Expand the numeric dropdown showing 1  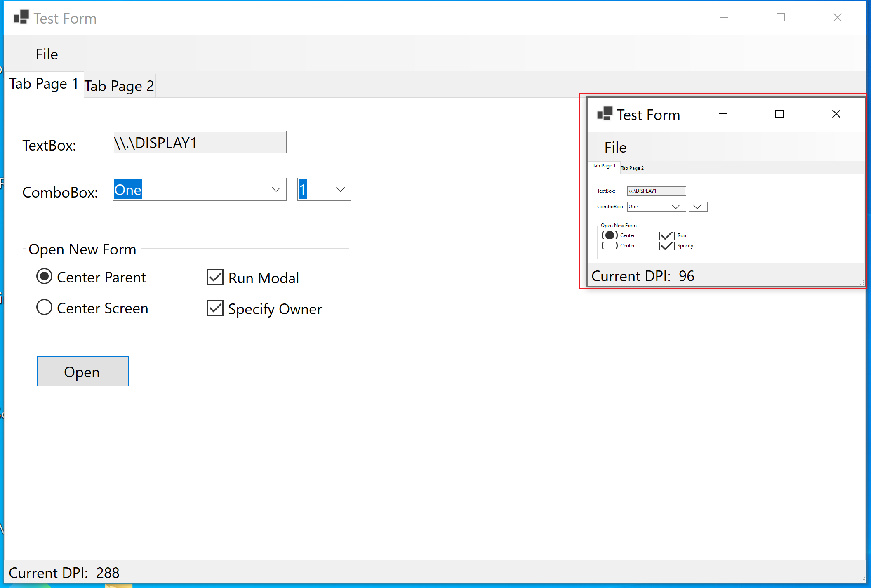(323, 189)
